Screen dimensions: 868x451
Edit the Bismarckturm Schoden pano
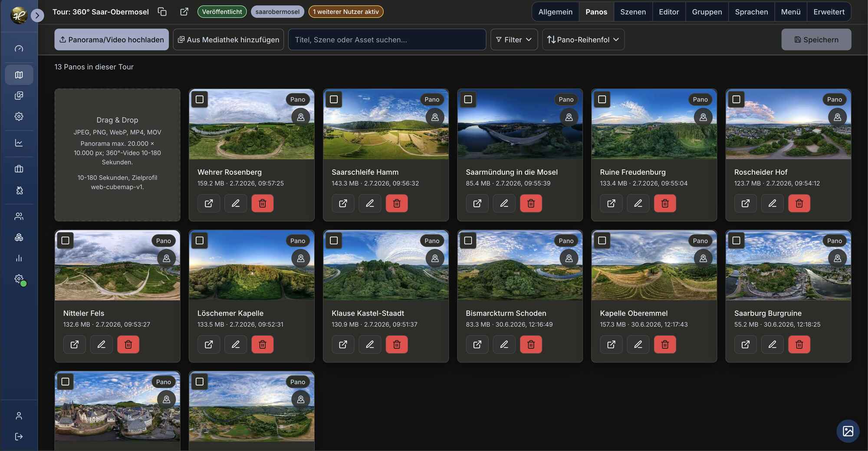[504, 344]
